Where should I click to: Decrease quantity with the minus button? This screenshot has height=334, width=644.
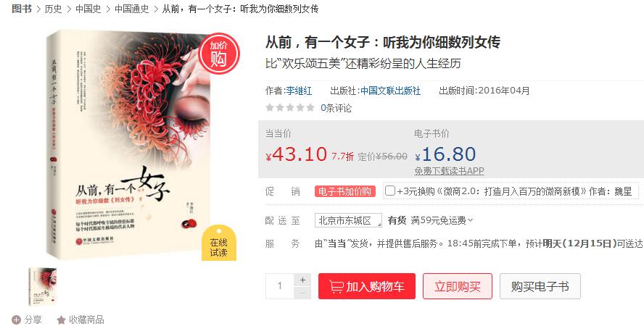point(302,293)
